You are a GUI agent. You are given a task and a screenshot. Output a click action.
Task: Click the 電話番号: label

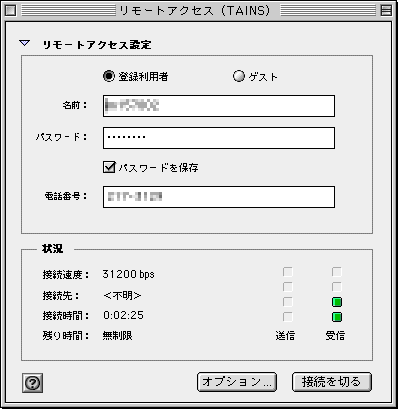(x=66, y=196)
